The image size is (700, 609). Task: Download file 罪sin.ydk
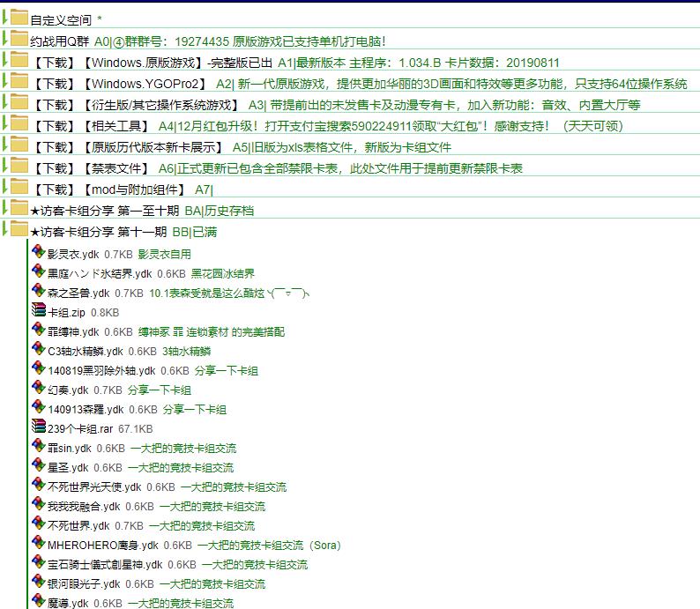69,449
